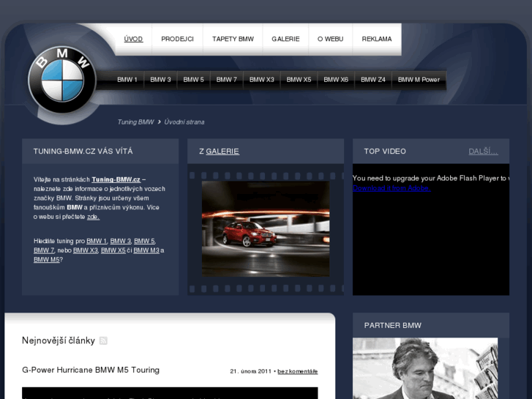532x399 pixels.
Task: Click the TUNING-BMW.CZ VÁS VÍTÁ heading
Action: click(x=83, y=152)
